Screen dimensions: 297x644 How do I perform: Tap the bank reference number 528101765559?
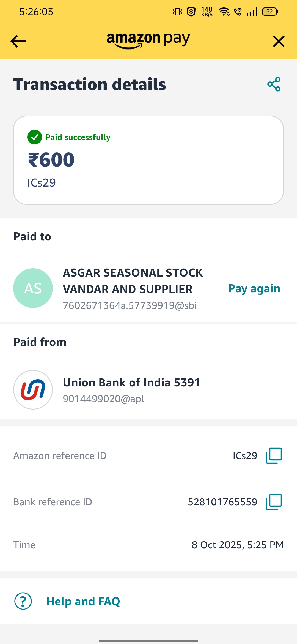pyautogui.click(x=222, y=502)
